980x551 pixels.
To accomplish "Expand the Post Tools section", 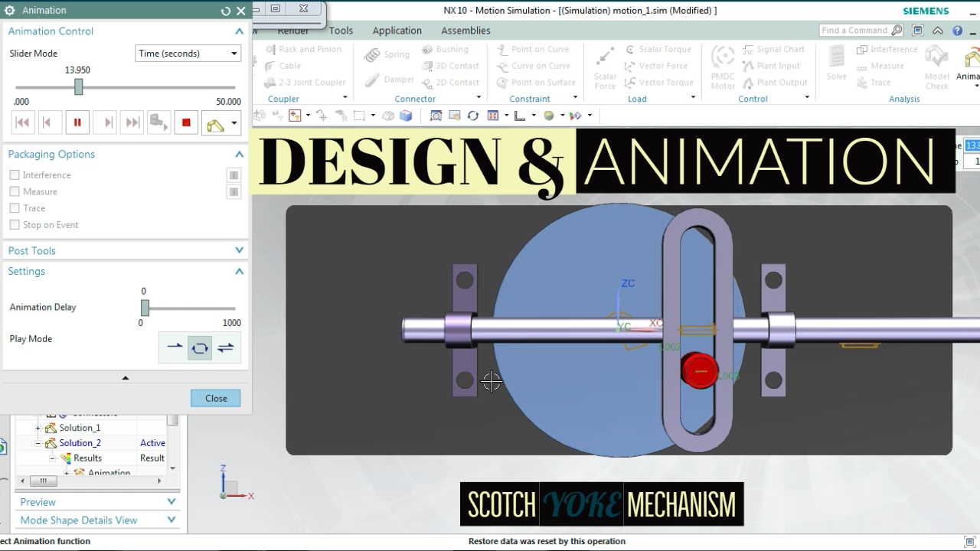I will pyautogui.click(x=239, y=250).
